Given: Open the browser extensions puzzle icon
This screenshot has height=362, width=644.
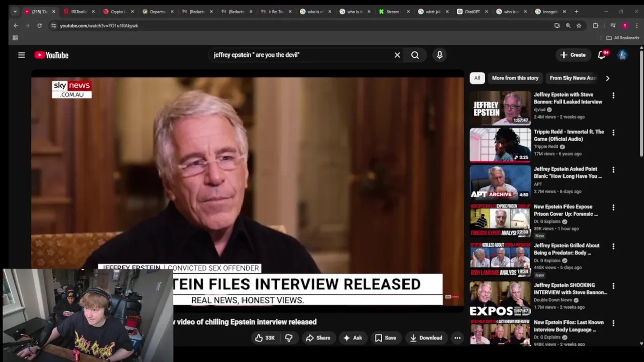Looking at the screenshot, I should [596, 25].
